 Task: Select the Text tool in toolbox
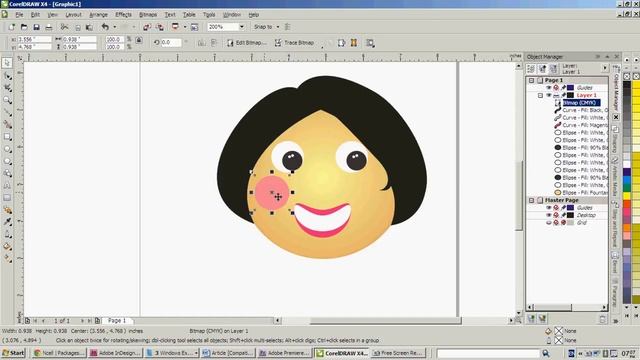tap(7, 186)
